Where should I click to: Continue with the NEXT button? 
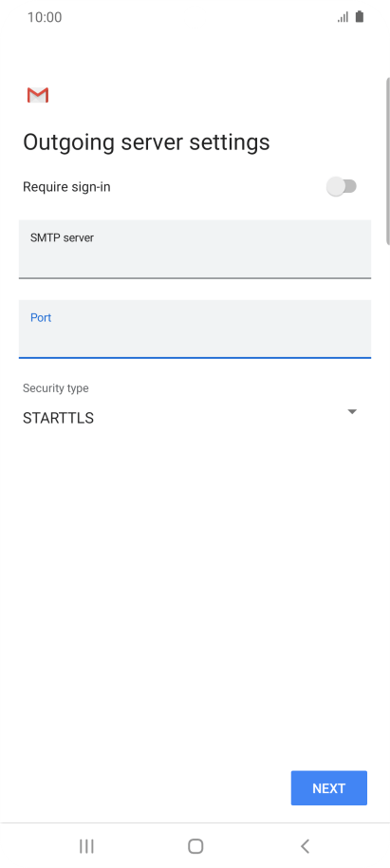pyautogui.click(x=329, y=787)
